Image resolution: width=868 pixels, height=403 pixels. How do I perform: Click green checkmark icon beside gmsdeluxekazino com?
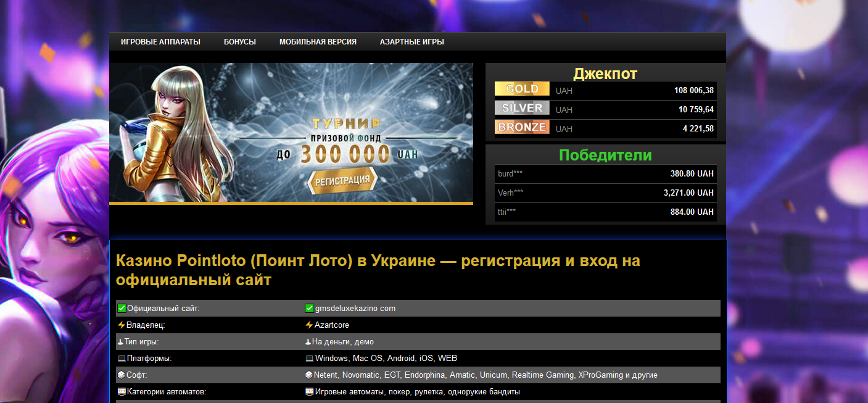[x=310, y=308]
